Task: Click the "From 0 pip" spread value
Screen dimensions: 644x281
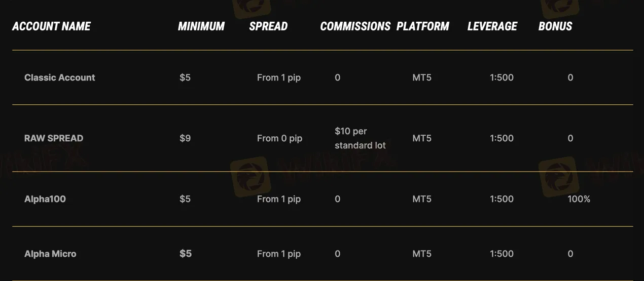Action: (x=279, y=138)
